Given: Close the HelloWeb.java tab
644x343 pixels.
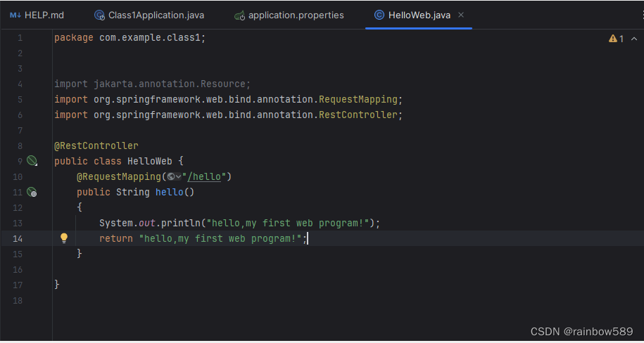Looking at the screenshot, I should [x=461, y=15].
